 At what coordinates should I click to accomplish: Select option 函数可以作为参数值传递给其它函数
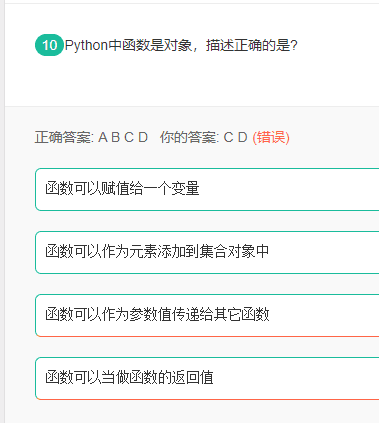pyautogui.click(x=207, y=315)
